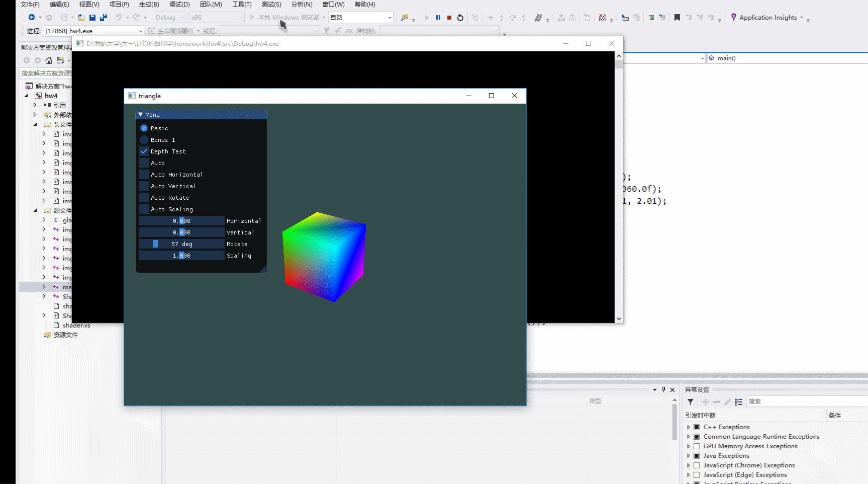Click the Step Out icon

point(524,18)
